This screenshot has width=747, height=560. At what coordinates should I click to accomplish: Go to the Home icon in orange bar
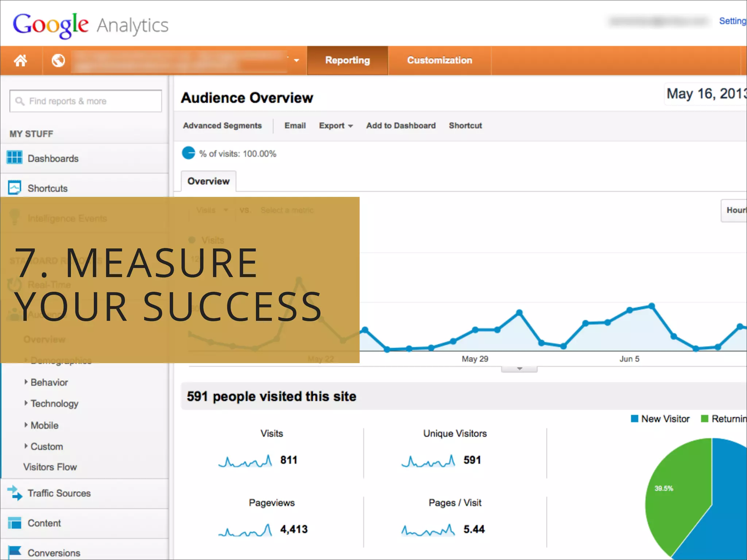[x=20, y=60]
